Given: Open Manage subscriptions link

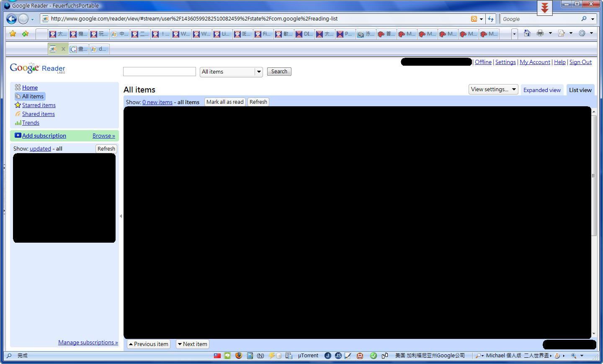Looking at the screenshot, I should click(x=88, y=342).
